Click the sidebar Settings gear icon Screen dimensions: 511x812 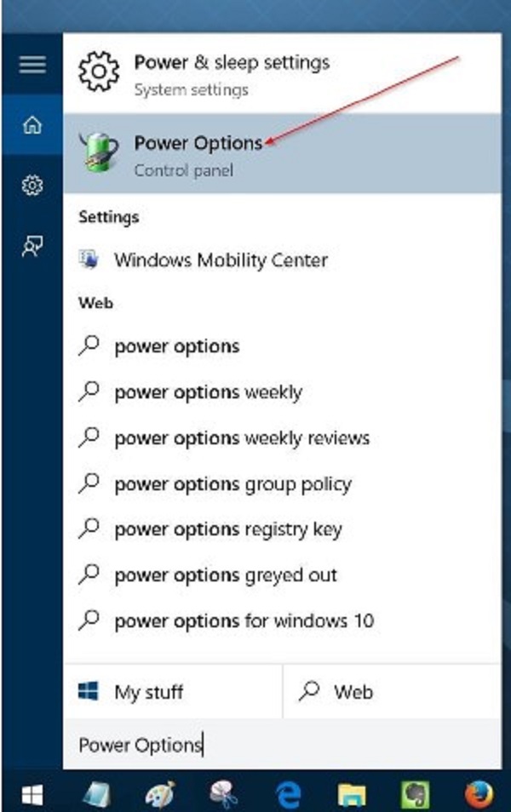[32, 185]
